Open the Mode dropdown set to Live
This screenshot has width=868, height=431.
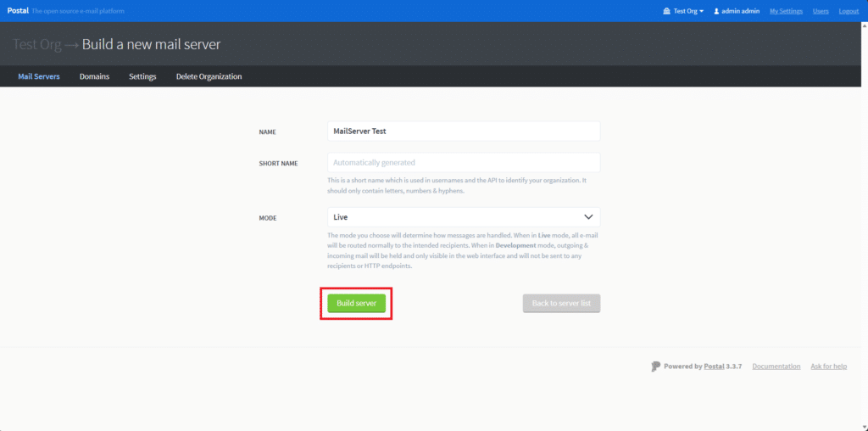(464, 216)
